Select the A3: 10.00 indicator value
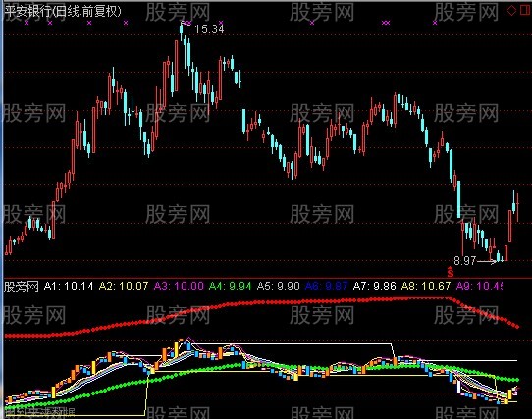 click(x=179, y=287)
